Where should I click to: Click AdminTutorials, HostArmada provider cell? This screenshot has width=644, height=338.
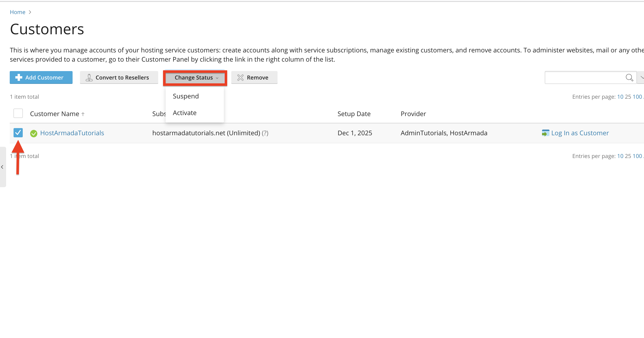click(444, 133)
